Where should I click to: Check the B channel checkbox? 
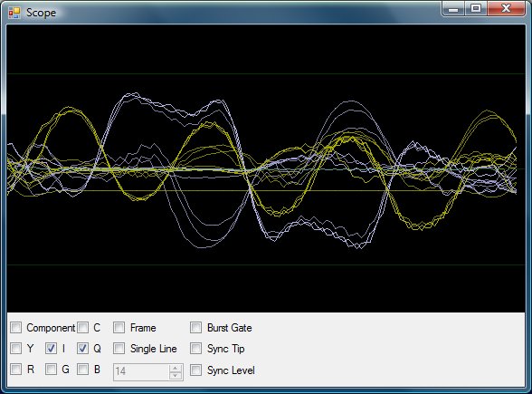coord(82,370)
